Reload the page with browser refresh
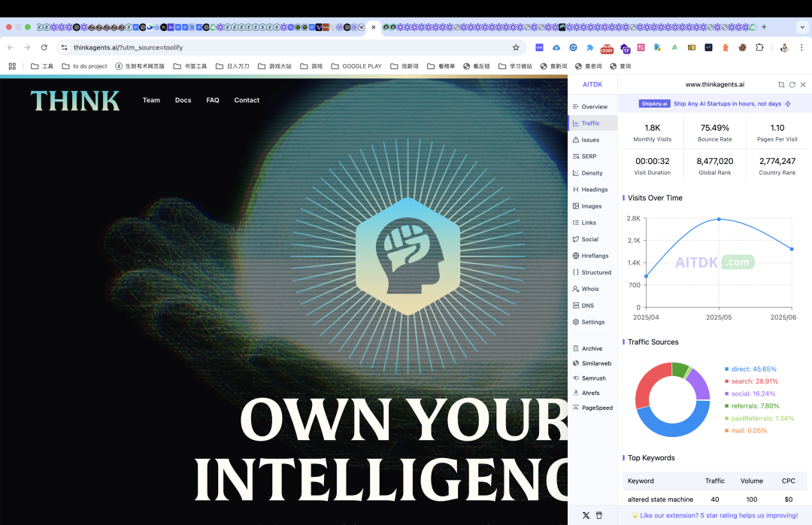This screenshot has width=812, height=525. [44, 47]
